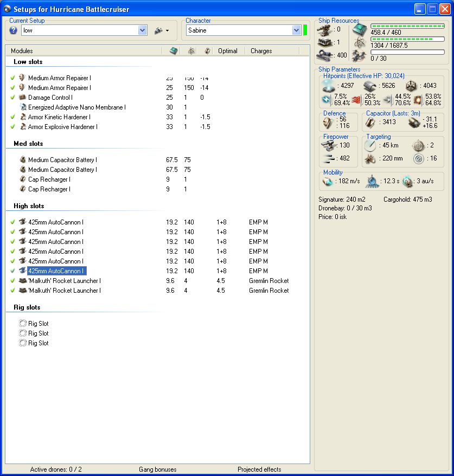Click the Hitpoints Effective HP label
Viewport: 454px width, 476px height.
[x=364, y=76]
